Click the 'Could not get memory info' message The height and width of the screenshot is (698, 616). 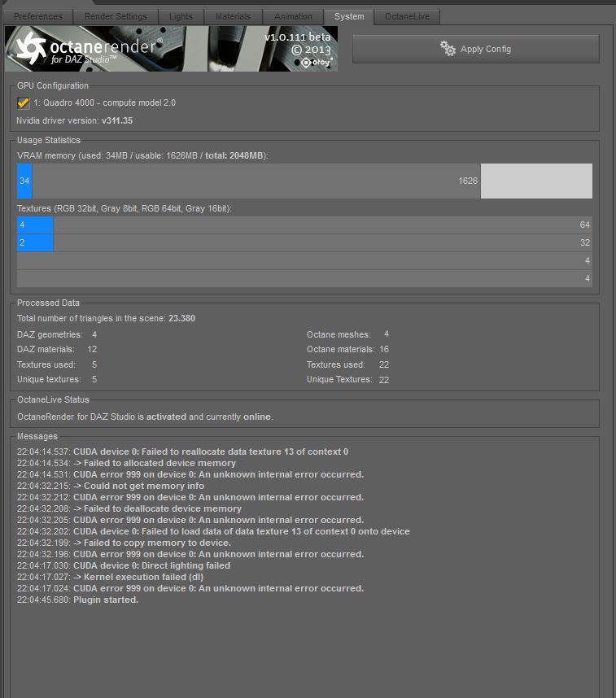tap(111, 486)
